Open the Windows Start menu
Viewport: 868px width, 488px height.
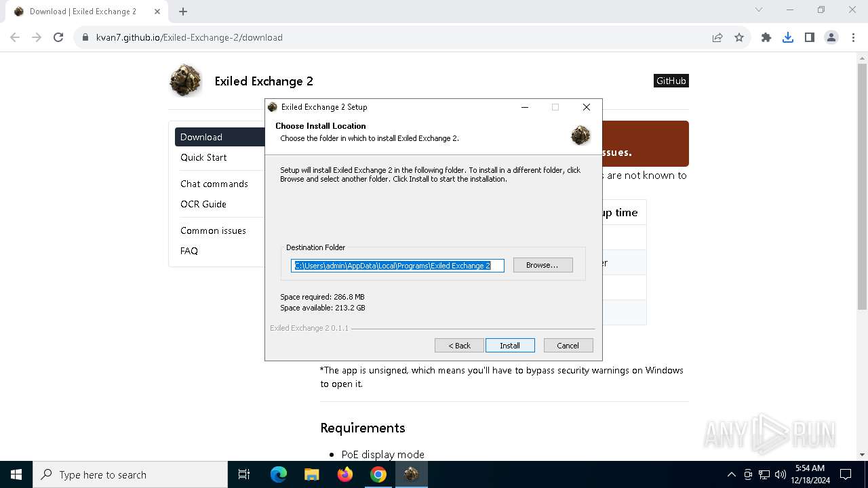[x=16, y=474]
